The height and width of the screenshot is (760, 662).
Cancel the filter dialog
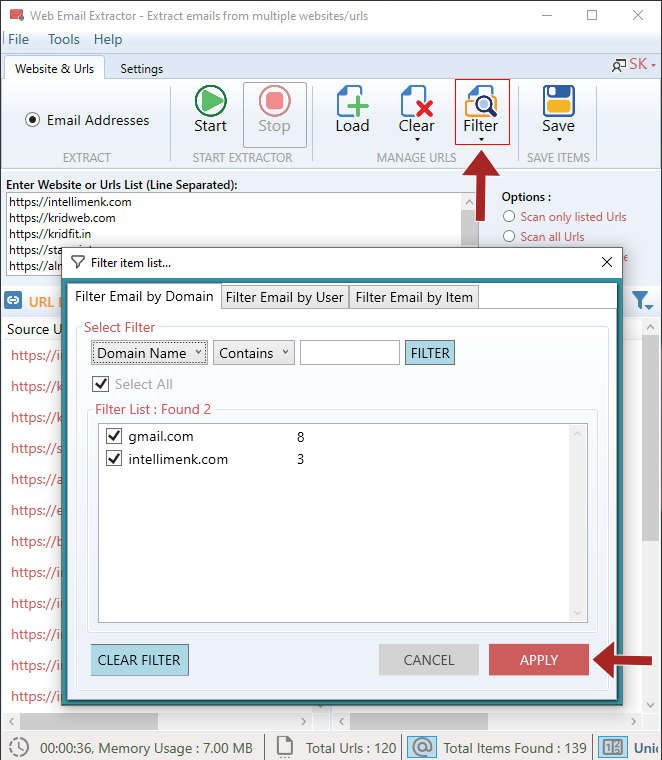click(x=429, y=660)
